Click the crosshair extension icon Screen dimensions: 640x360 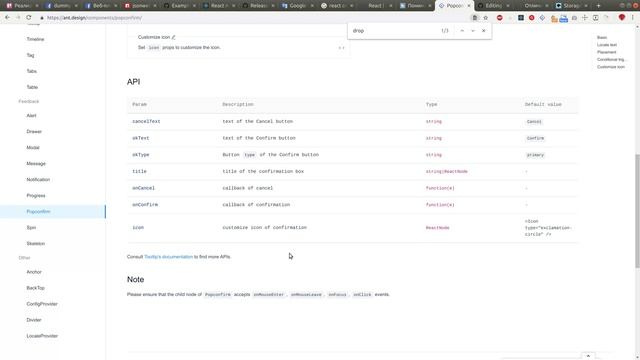click(x=584, y=18)
